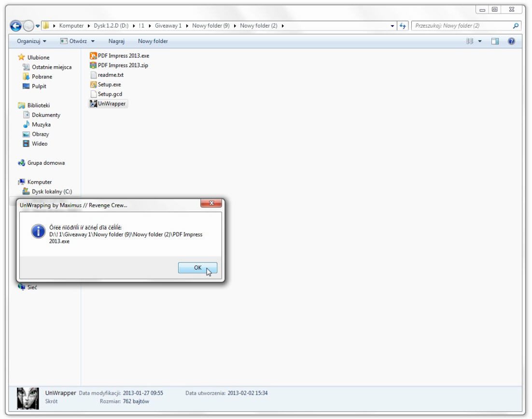Select Sieć in navigation pane
The height and width of the screenshot is (419, 532).
coord(32,287)
